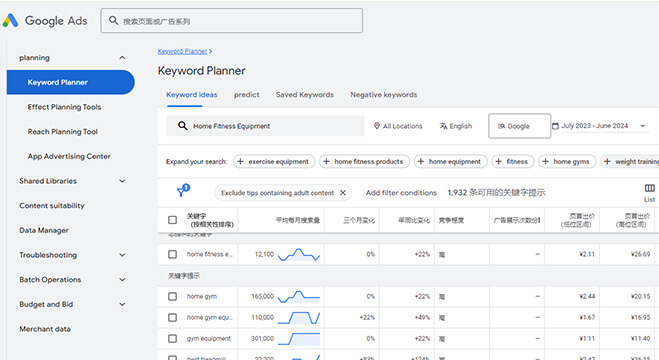Click Add filter conditions
659x360 pixels.
tap(401, 193)
